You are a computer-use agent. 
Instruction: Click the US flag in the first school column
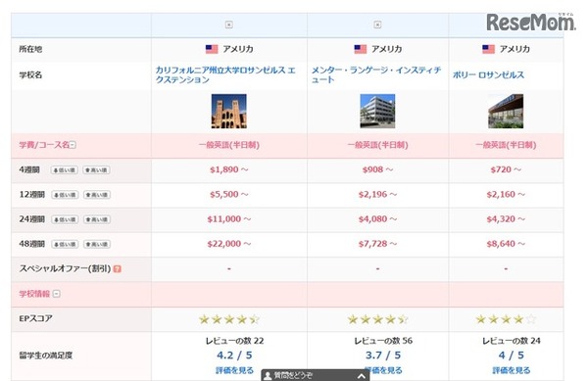212,49
